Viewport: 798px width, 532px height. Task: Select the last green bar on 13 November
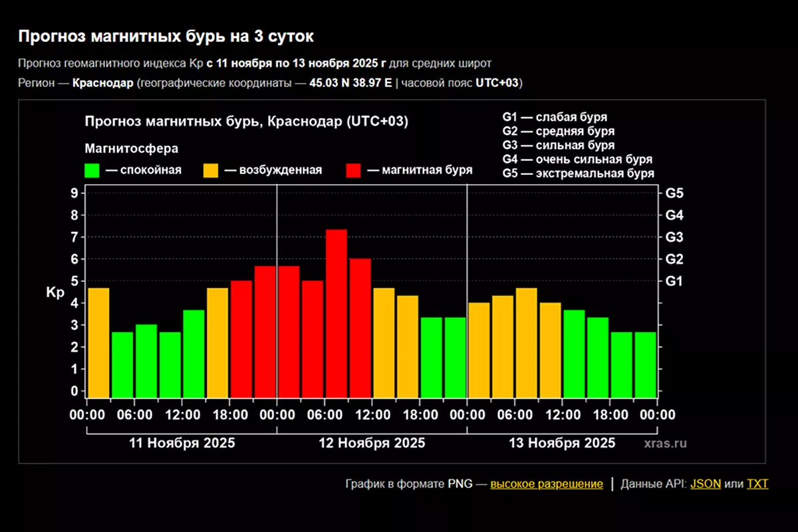coord(645,364)
